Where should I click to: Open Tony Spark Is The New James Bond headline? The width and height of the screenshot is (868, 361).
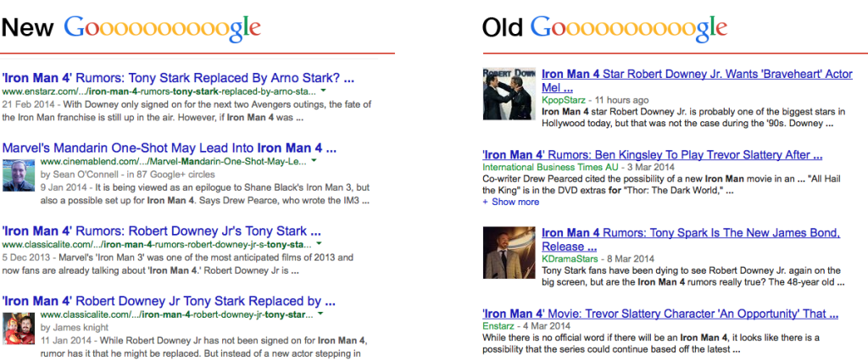click(692, 239)
